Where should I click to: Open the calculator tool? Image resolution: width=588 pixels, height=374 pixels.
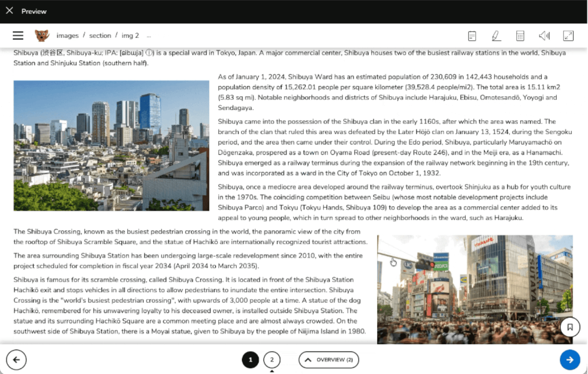520,36
